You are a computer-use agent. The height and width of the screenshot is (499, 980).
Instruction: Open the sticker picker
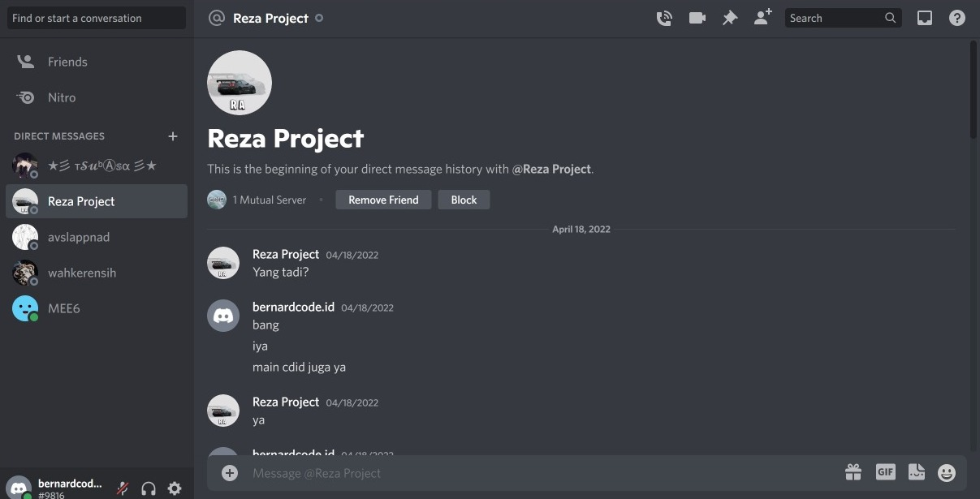(916, 472)
